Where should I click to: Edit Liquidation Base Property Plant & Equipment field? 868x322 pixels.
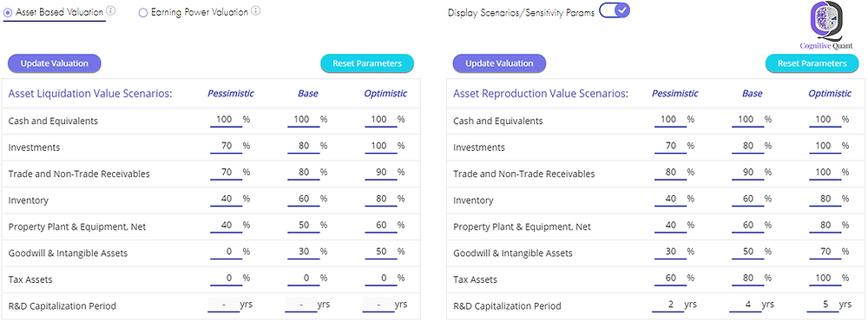tap(303, 227)
